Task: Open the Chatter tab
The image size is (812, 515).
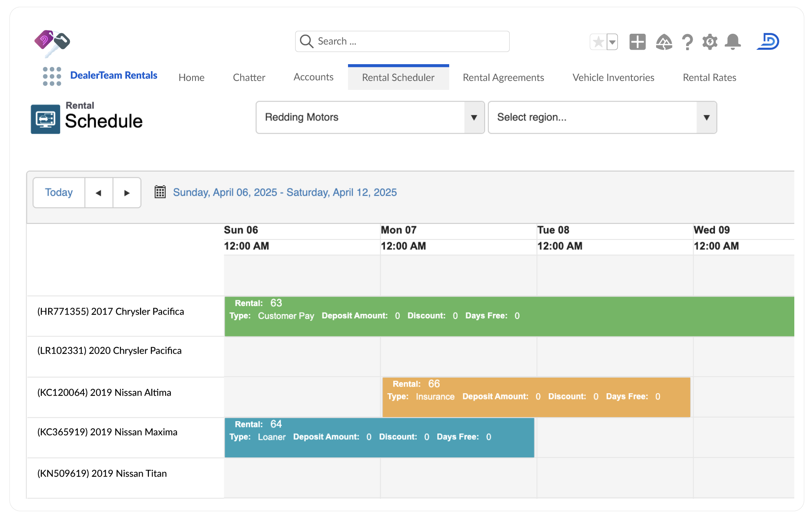Action: pos(249,77)
